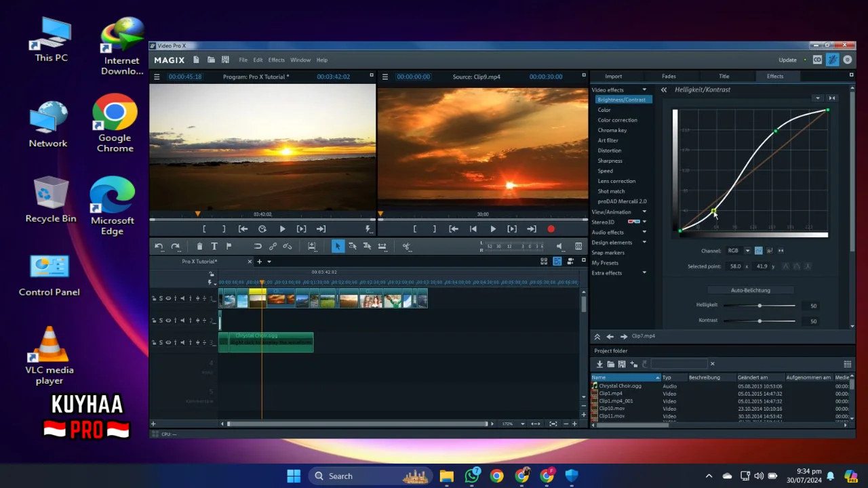
Task: Click the scissors cut tool
Action: coord(406,247)
